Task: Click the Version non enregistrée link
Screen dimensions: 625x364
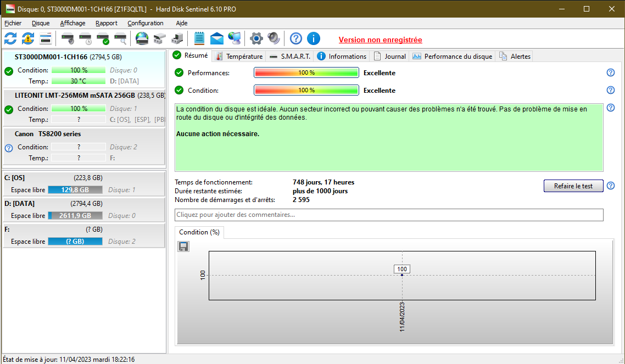Action: click(x=380, y=40)
